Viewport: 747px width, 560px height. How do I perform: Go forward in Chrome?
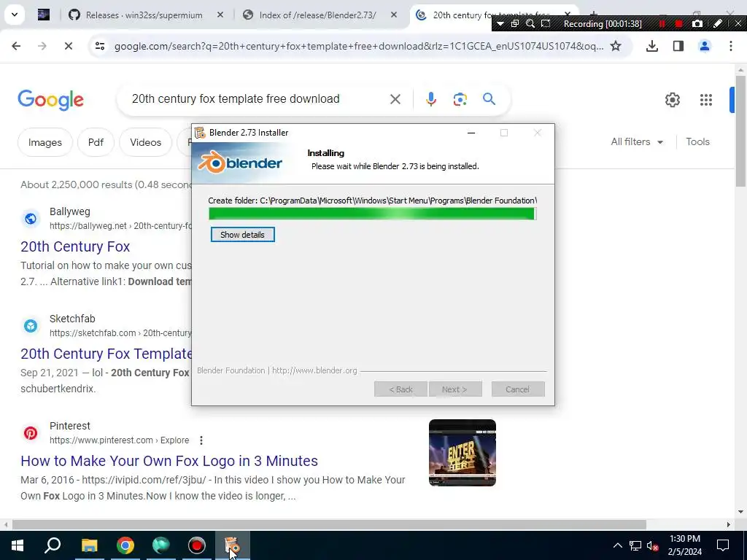point(42,46)
